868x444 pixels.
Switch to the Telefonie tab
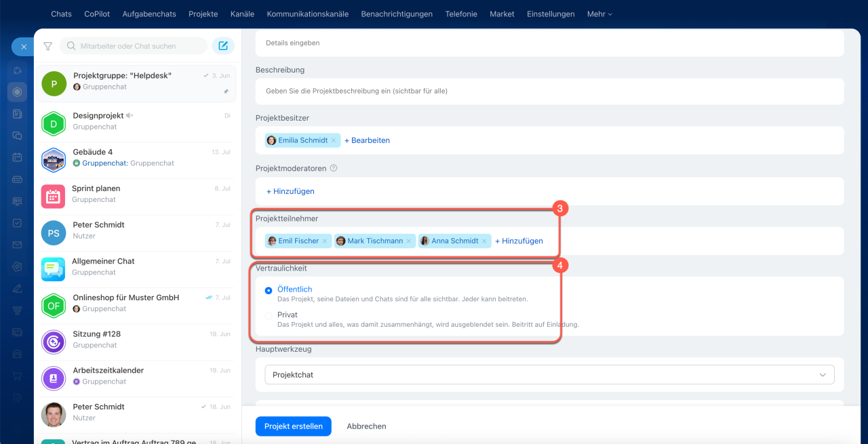coord(461,14)
